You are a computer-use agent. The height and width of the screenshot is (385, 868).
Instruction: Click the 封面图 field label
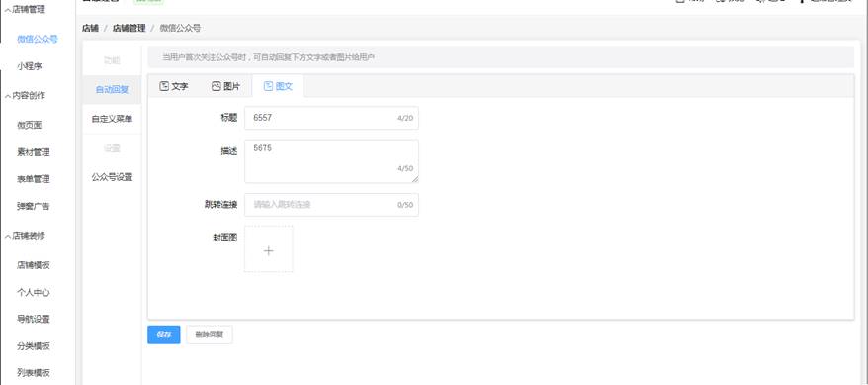pyautogui.click(x=224, y=238)
